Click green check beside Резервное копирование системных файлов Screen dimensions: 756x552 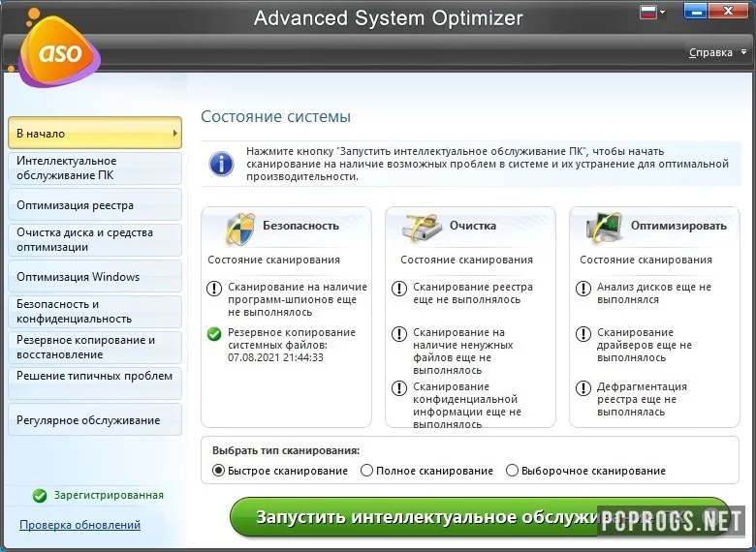[x=214, y=334]
